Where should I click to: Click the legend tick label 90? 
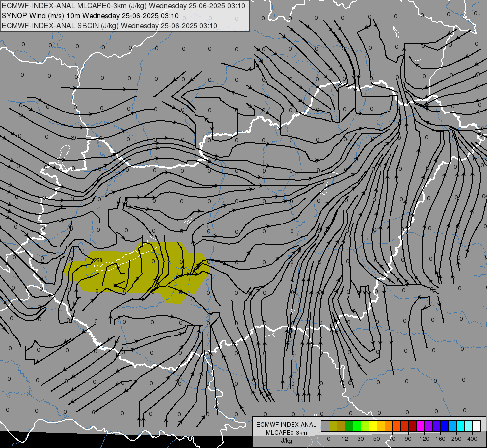(408, 439)
